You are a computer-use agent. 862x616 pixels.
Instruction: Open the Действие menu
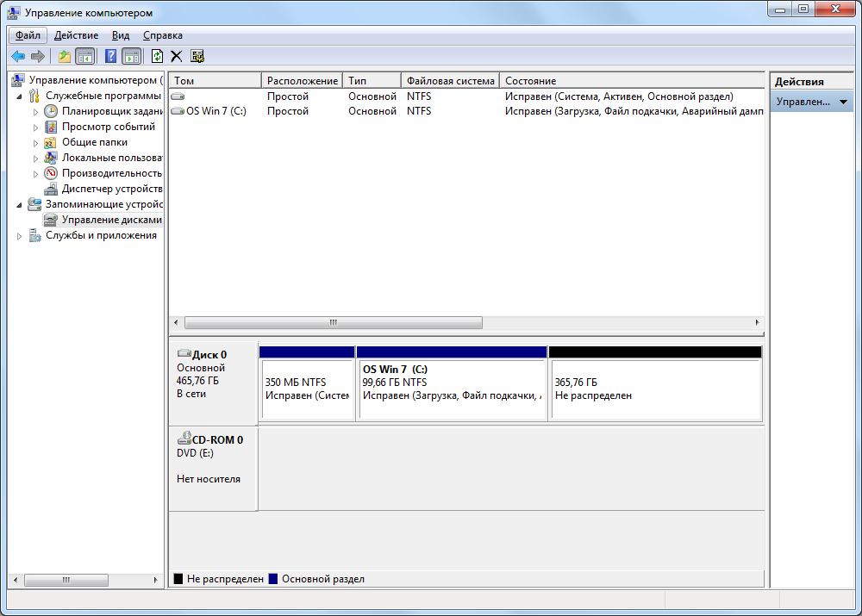click(x=76, y=35)
